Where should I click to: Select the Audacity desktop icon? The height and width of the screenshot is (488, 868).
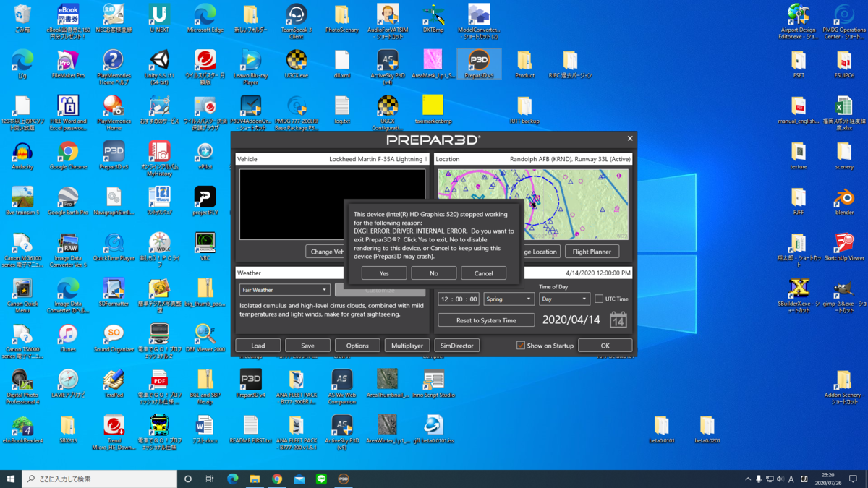pyautogui.click(x=22, y=155)
